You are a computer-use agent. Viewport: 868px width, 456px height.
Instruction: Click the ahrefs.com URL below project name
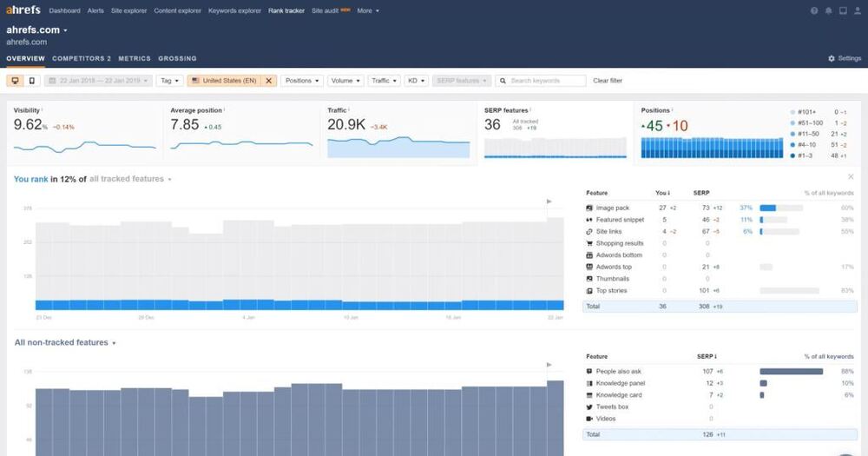coord(27,42)
